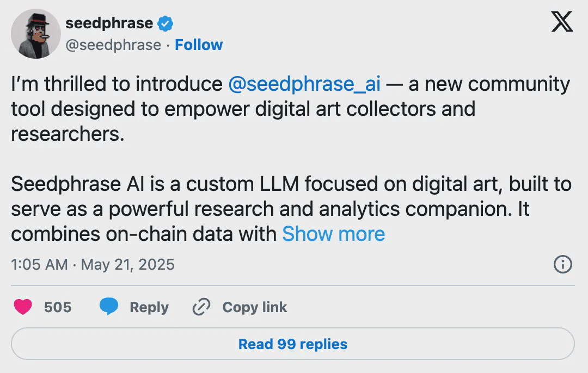Click the 505 likes count
588x373 pixels.
coord(58,307)
